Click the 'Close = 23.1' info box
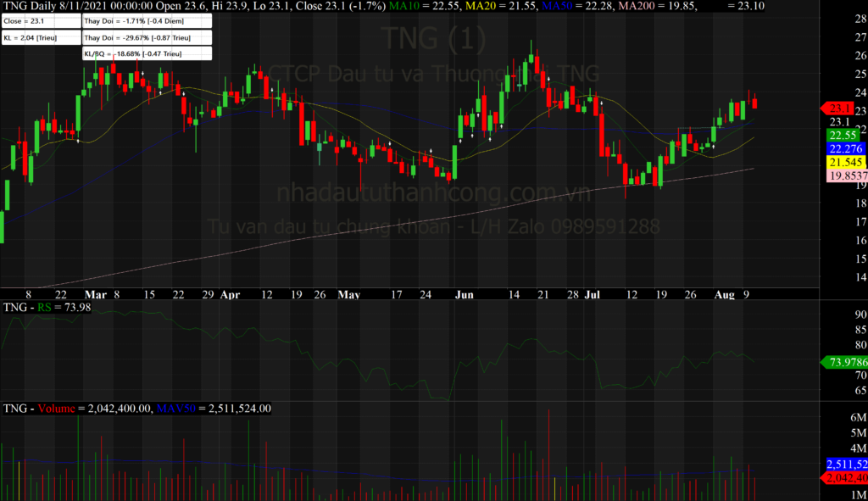Image resolution: width=868 pixels, height=501 pixels. [x=41, y=20]
